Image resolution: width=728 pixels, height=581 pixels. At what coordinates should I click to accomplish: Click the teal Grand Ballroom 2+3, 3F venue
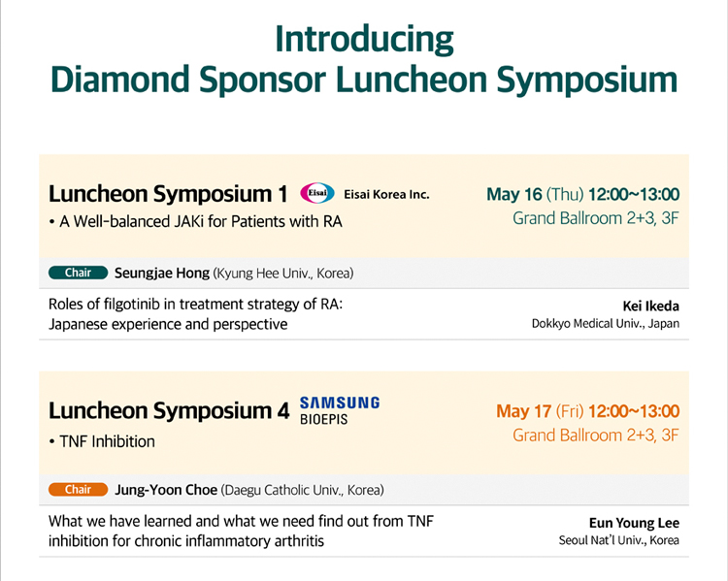pyautogui.click(x=596, y=218)
